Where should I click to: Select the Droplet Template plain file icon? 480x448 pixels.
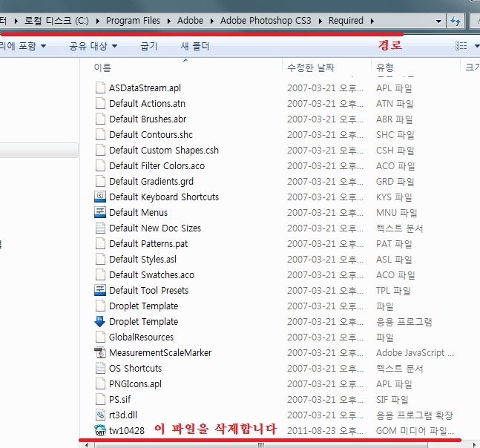coord(100,306)
